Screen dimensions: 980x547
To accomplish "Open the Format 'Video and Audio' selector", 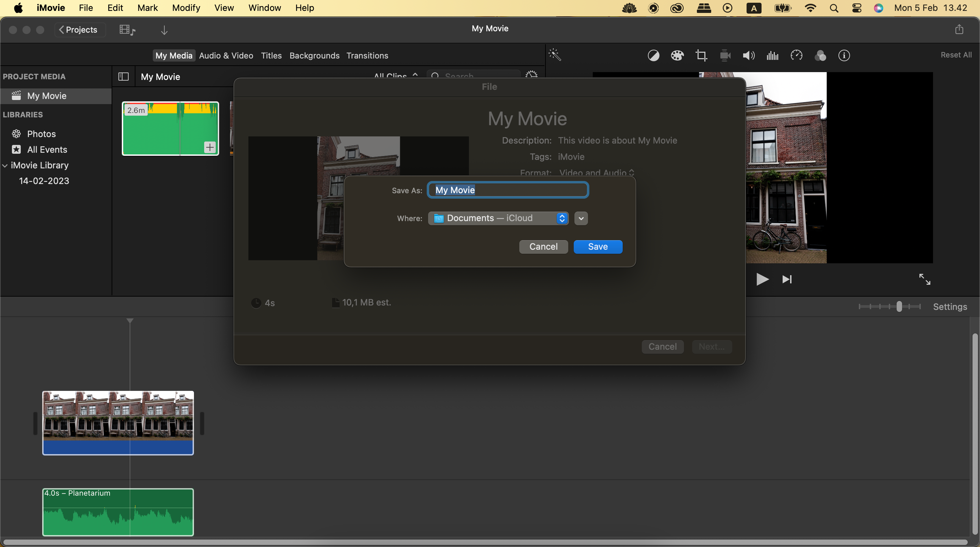I will pos(596,172).
